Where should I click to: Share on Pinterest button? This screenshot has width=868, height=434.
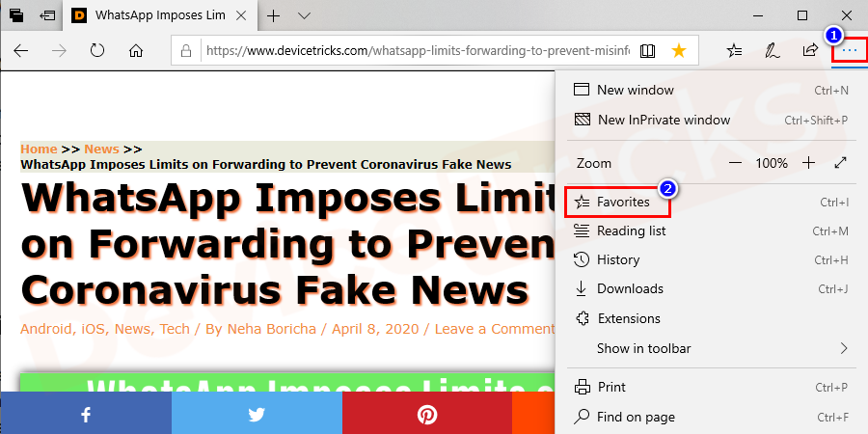(427, 413)
